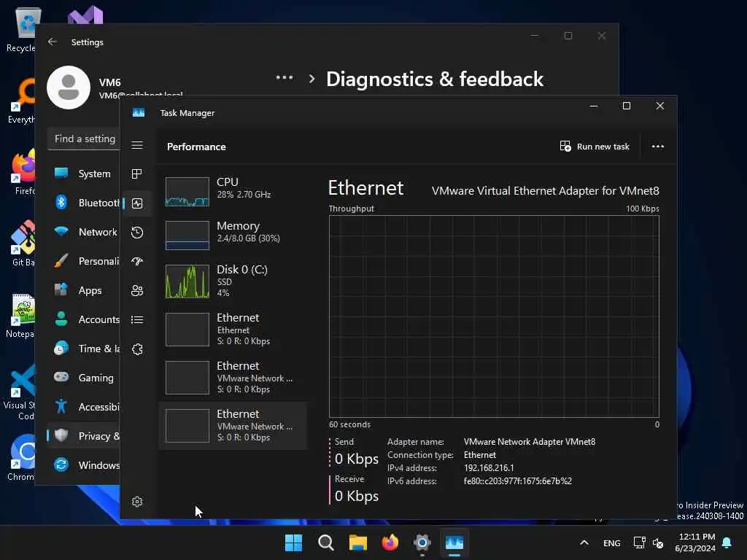Open Accounts category in Settings
This screenshot has width=747, height=560.
pyautogui.click(x=83, y=319)
